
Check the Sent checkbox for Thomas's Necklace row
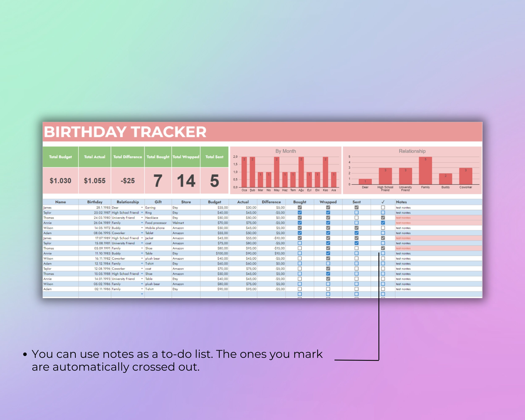[x=357, y=218]
